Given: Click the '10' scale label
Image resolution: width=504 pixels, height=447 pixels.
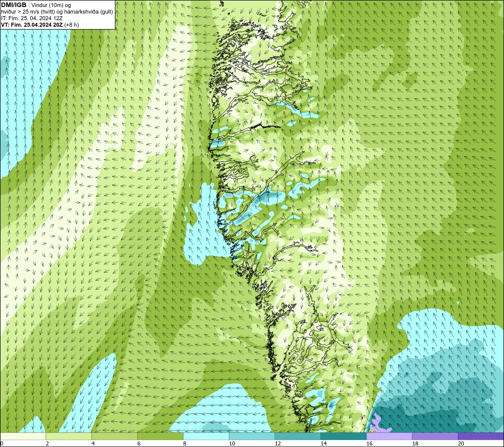Looking at the screenshot, I should click(x=232, y=444).
